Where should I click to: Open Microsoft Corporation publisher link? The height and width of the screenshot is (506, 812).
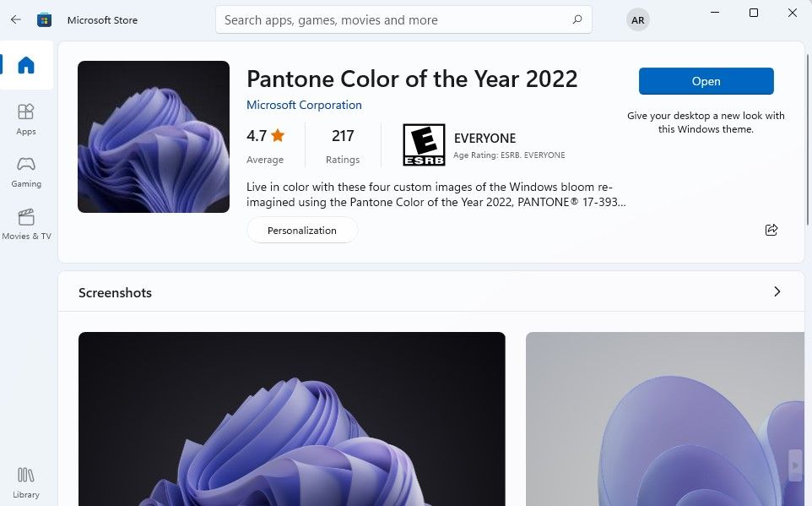pyautogui.click(x=304, y=105)
